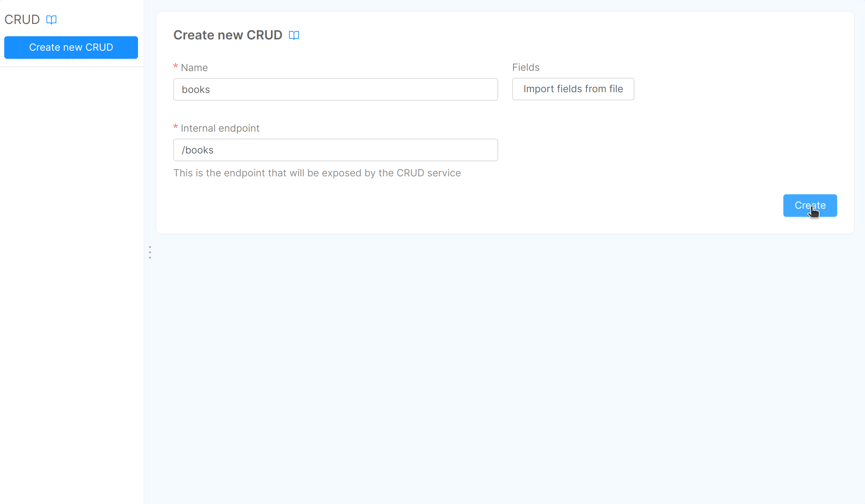Click the red asterisk beside Name label
Viewport: 865px width, 504px height.
175,67
